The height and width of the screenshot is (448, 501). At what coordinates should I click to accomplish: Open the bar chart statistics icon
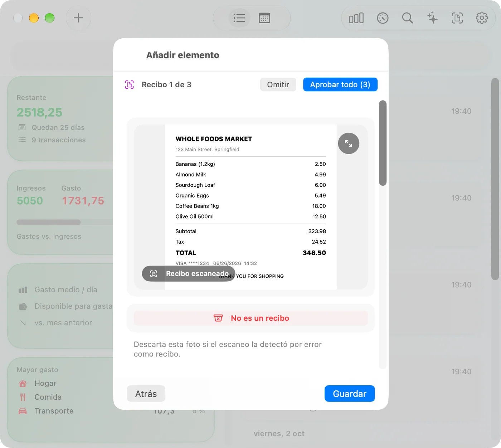[356, 18]
